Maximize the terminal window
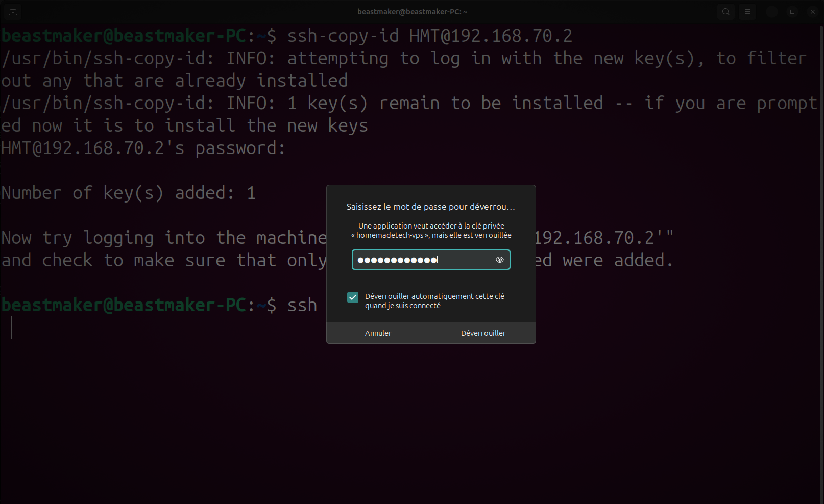This screenshot has height=504, width=824. click(792, 11)
